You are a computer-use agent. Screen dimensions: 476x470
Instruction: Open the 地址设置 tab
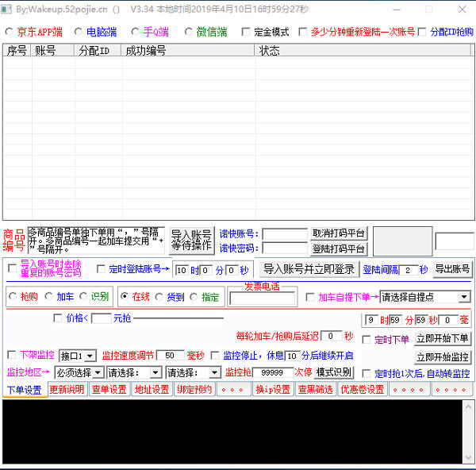[x=152, y=390]
